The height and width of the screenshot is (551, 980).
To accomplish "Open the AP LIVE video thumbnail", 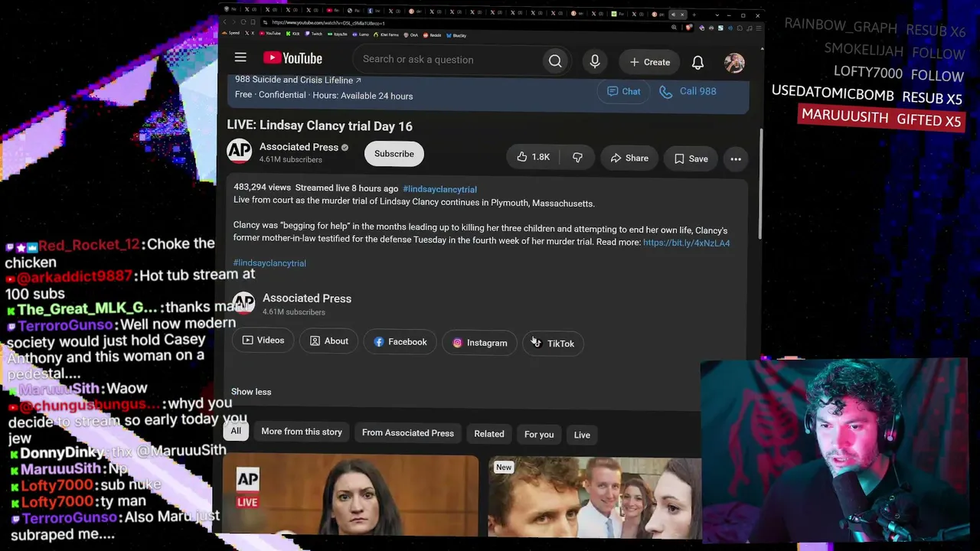I will tap(351, 494).
